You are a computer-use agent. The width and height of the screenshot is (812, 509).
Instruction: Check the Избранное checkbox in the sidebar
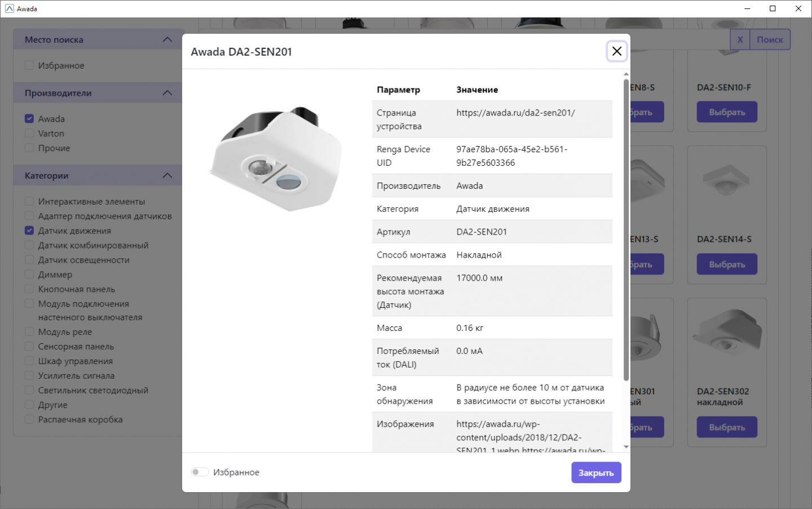[29, 65]
